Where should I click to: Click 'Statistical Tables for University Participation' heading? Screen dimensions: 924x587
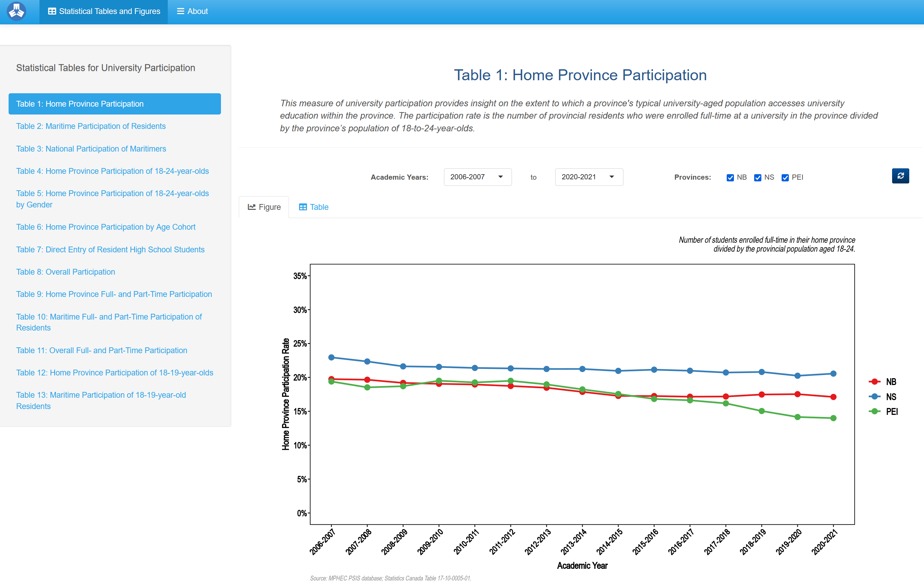[106, 68]
